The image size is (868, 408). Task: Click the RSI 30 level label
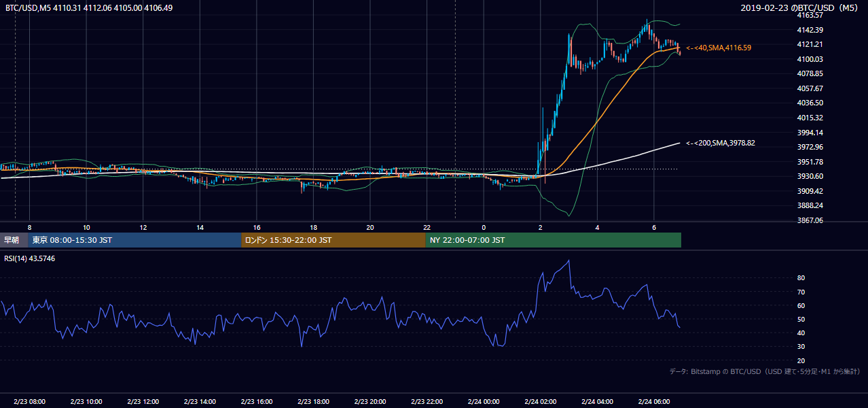[x=801, y=347]
